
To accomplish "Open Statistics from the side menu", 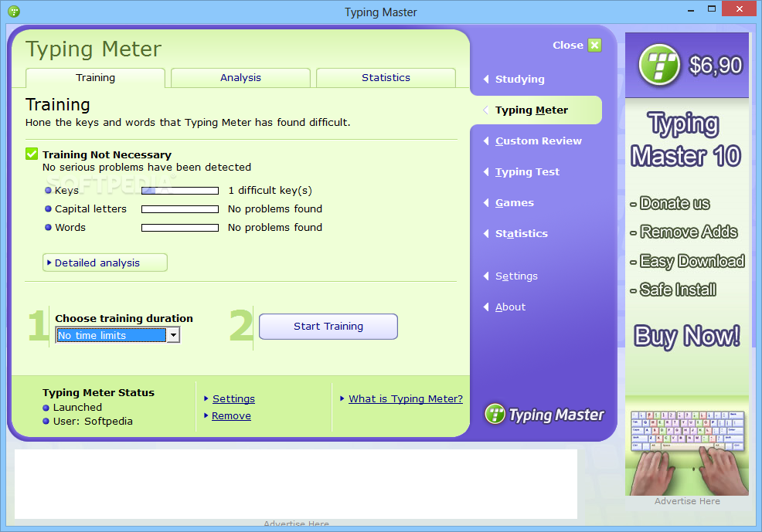I will tap(521, 233).
